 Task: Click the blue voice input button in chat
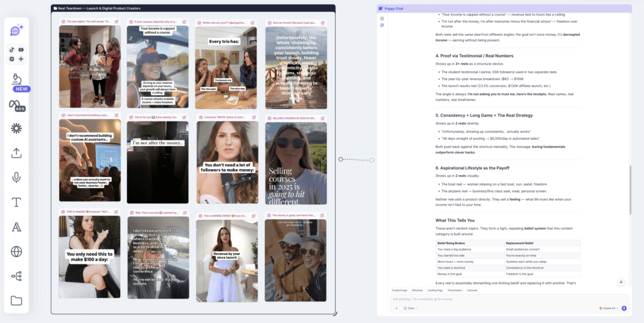[624, 309]
